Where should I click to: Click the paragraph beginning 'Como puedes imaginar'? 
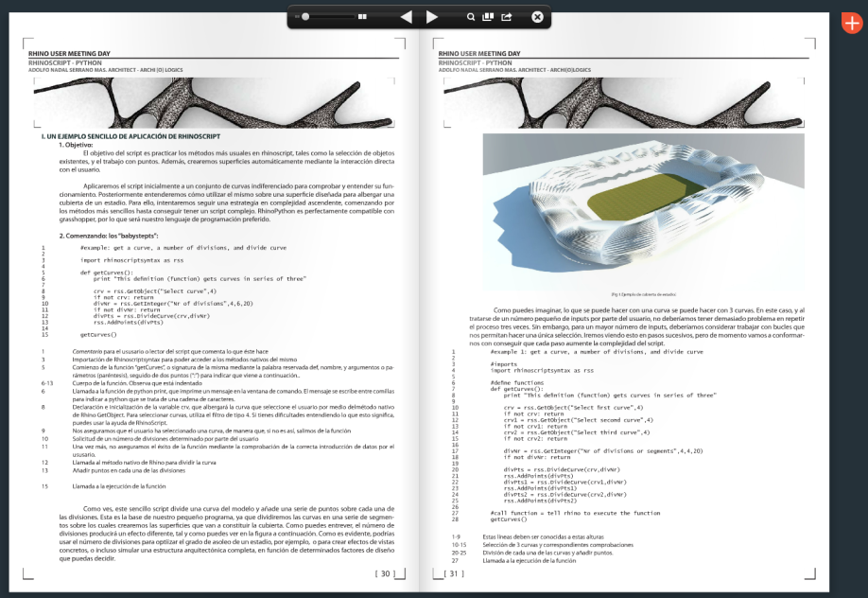point(636,327)
